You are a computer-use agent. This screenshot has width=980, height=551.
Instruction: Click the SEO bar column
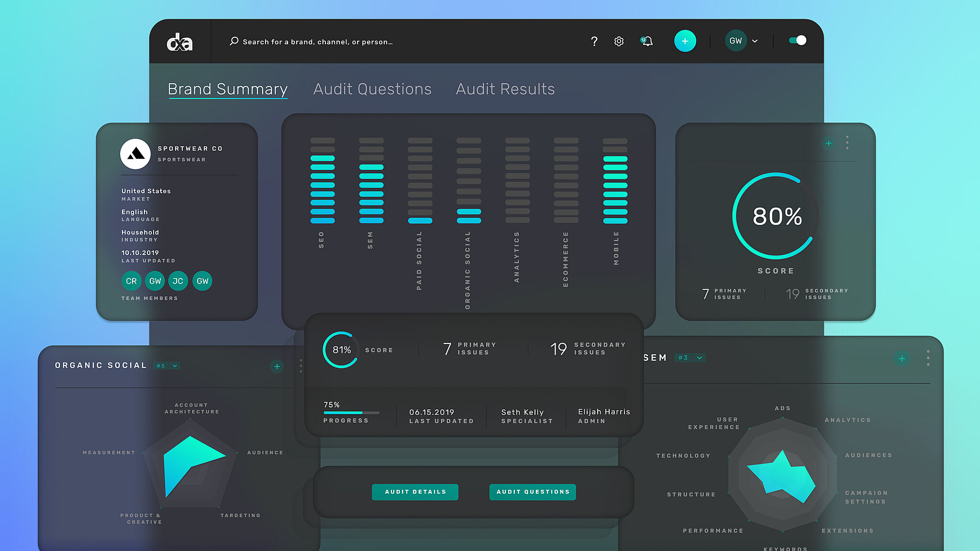click(x=323, y=181)
